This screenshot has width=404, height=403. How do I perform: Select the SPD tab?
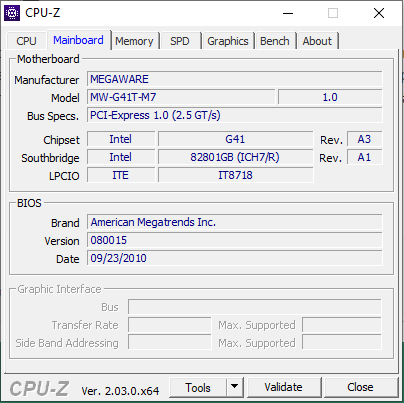(180, 41)
